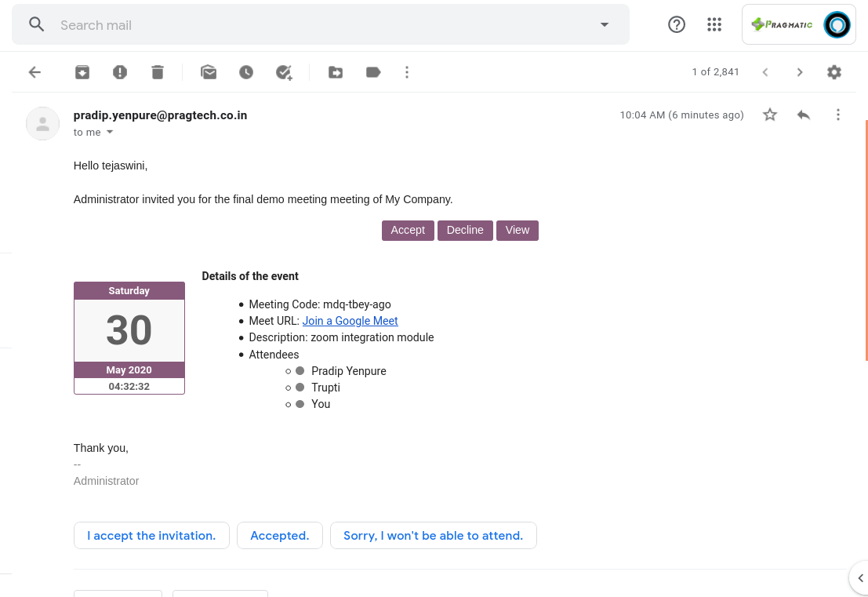Star this message
868x597 pixels.
click(x=770, y=115)
